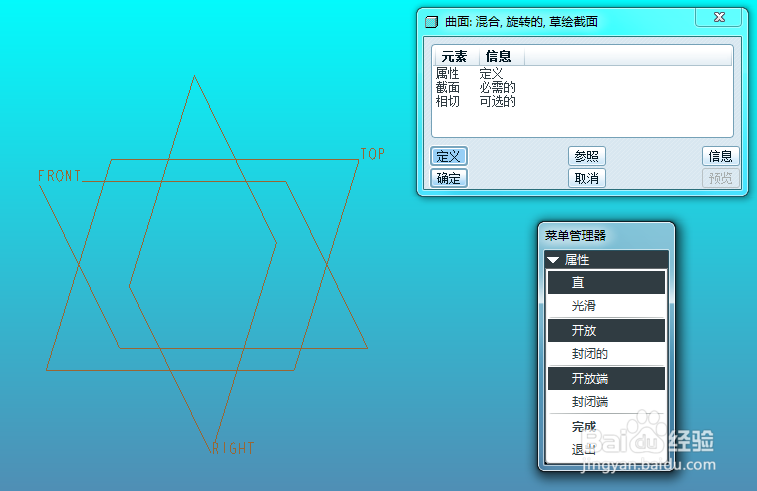Click the 定义 info cell for 属性 row
This screenshot has width=757, height=491.
[491, 73]
